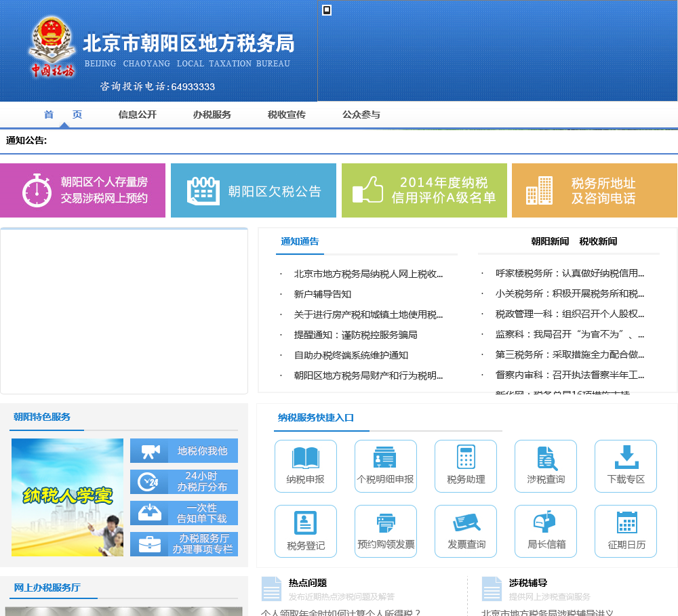Open notice 北京市地方税务局纳税人网上税收...

tap(368, 274)
